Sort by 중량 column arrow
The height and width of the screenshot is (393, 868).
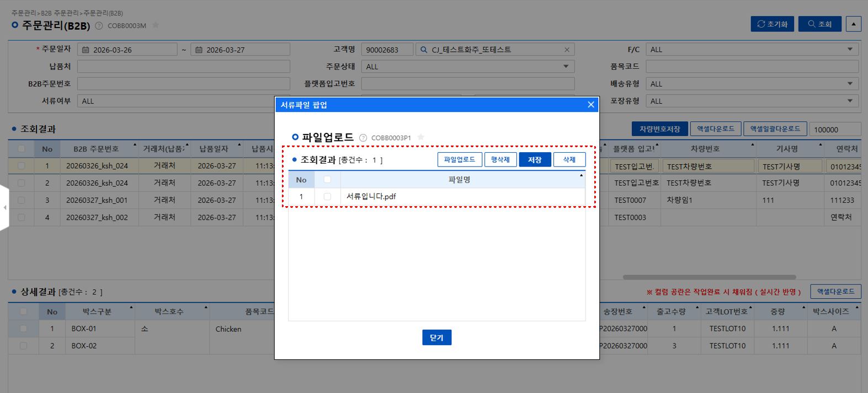pos(803,308)
